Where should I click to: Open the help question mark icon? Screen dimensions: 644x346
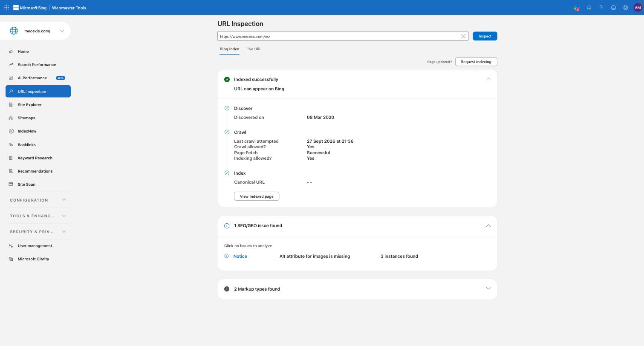click(x=601, y=8)
